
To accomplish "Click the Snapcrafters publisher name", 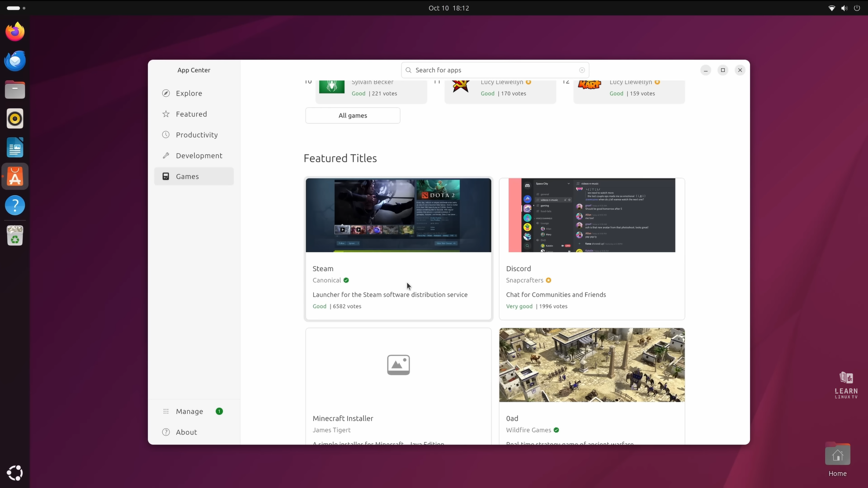I will click(524, 280).
